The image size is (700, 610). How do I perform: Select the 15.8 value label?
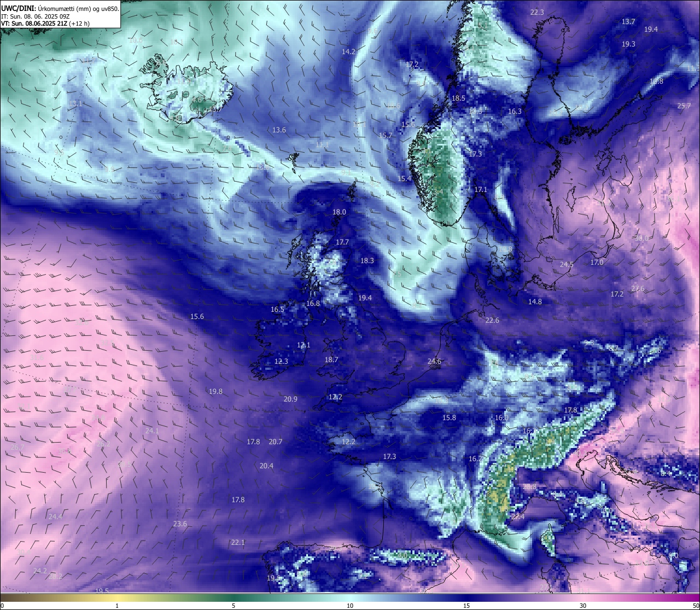coord(449,418)
